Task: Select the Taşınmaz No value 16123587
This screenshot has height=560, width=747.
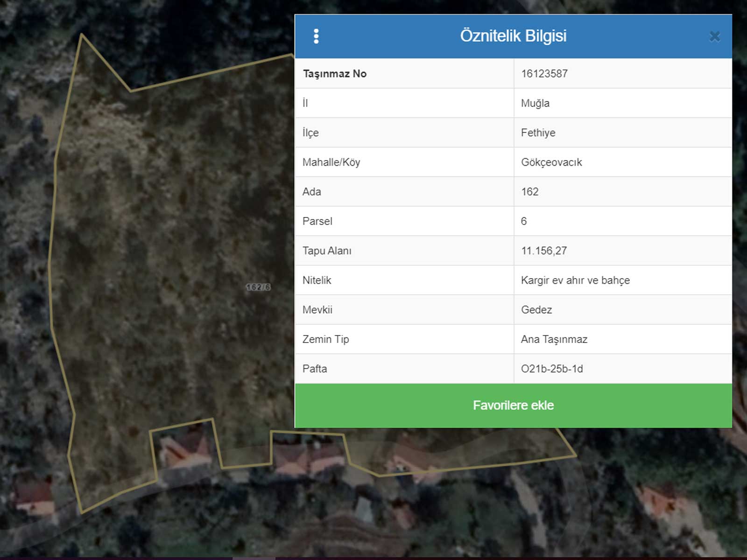Action: (544, 74)
